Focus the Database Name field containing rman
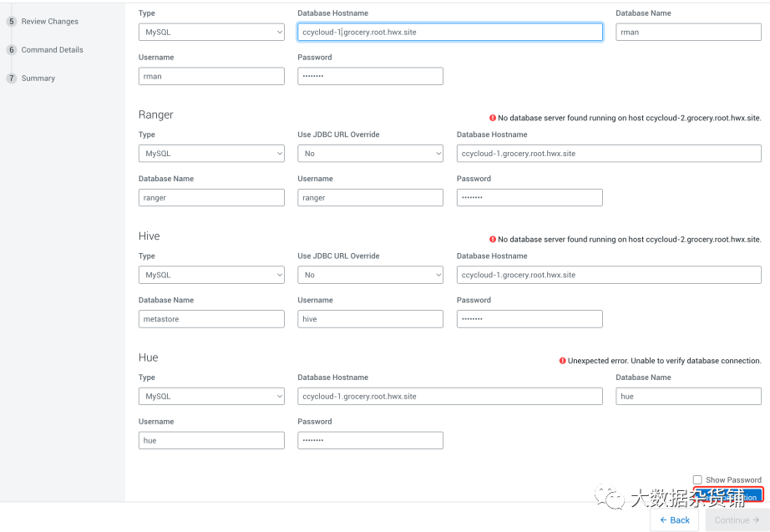This screenshot has height=532, width=770. 688,32
